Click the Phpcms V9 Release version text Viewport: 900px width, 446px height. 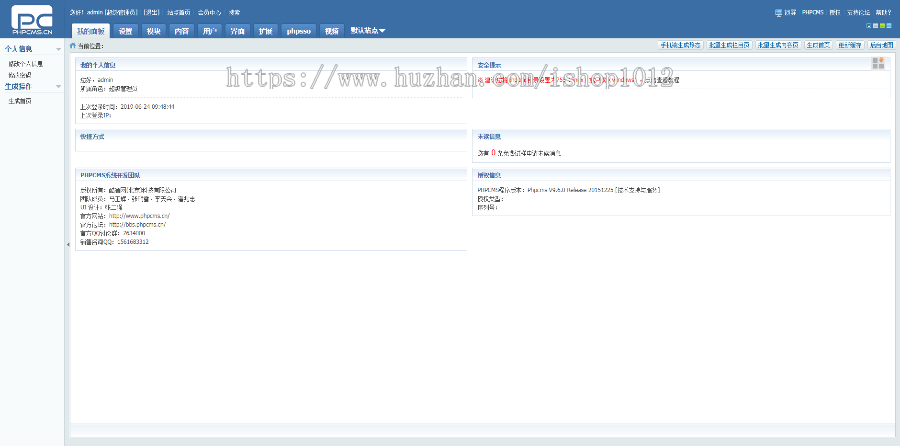[569, 190]
